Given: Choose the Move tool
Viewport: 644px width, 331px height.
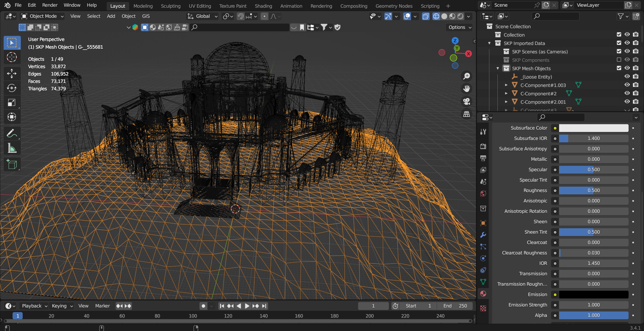Looking at the screenshot, I should point(12,73).
